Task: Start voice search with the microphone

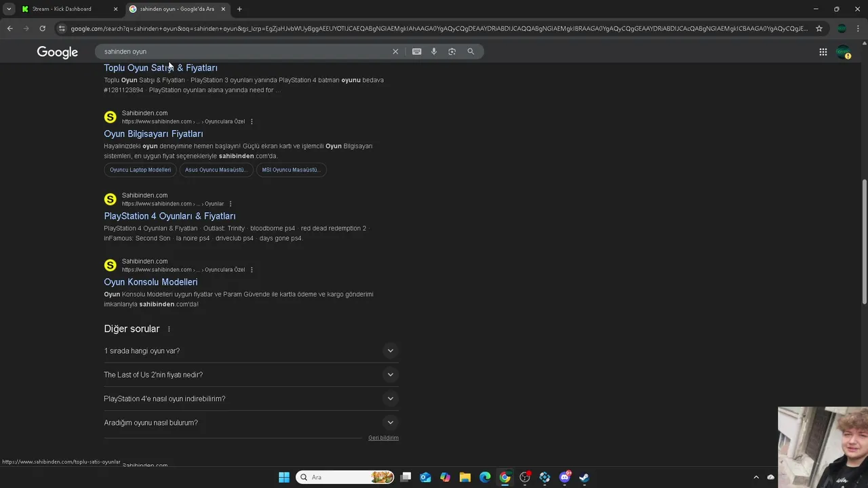Action: 434,52
